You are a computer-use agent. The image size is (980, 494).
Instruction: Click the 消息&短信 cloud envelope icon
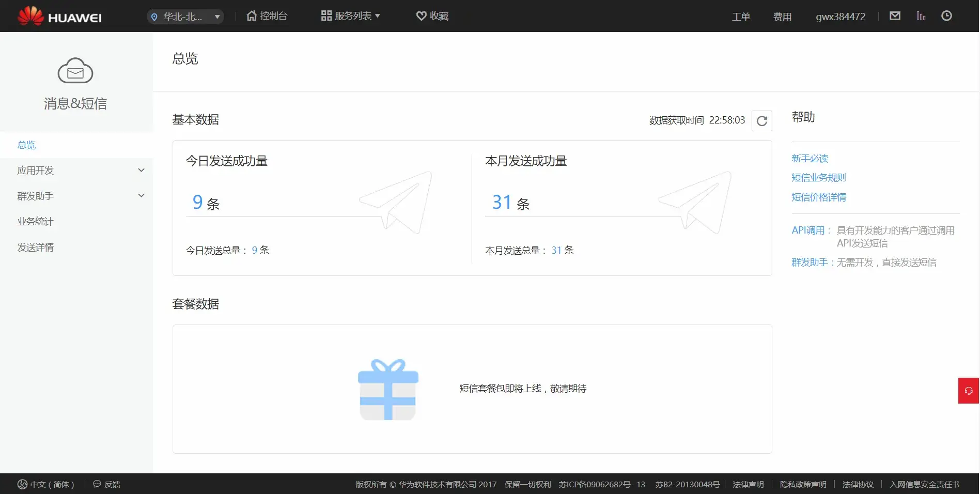pyautogui.click(x=75, y=71)
